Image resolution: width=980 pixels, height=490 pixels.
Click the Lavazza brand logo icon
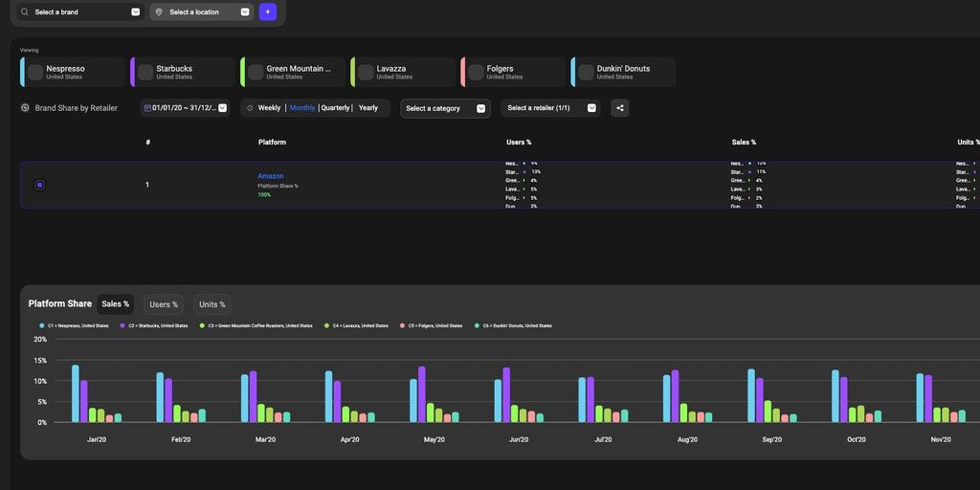(x=366, y=72)
